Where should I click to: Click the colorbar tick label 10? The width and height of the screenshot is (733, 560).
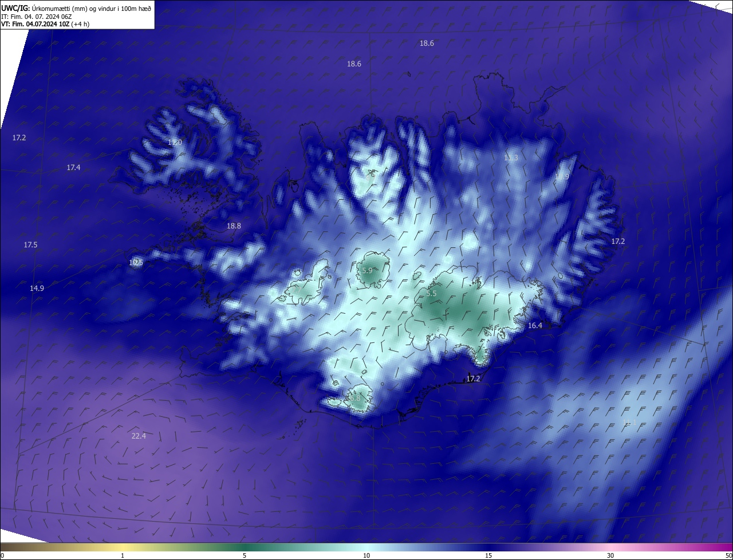tap(366, 555)
